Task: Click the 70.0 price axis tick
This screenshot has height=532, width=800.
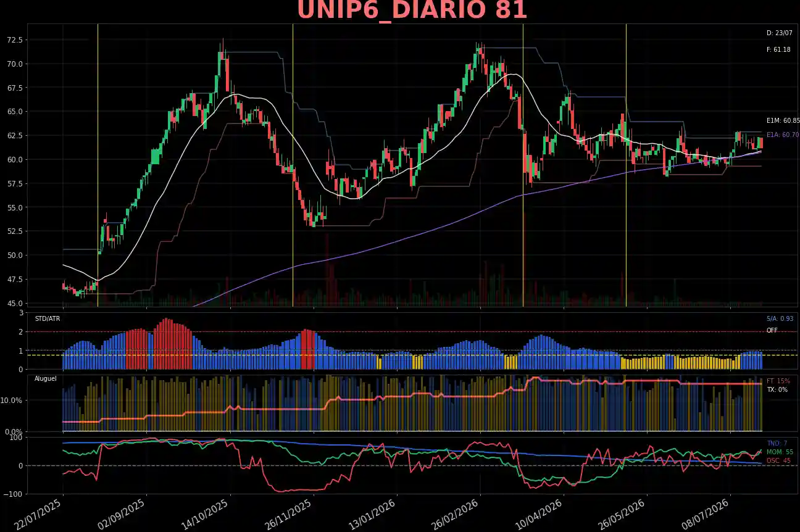Action: (15, 64)
